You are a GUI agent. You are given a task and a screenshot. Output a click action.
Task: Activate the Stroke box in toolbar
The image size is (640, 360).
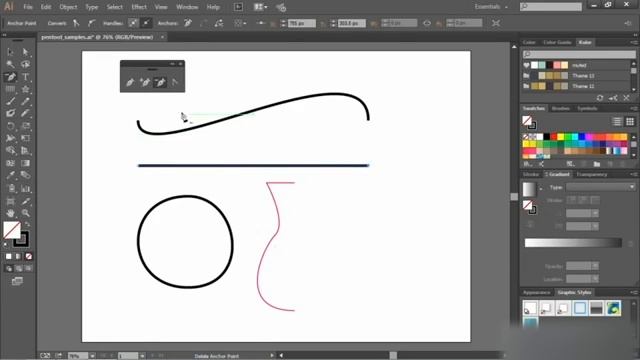[21, 239]
